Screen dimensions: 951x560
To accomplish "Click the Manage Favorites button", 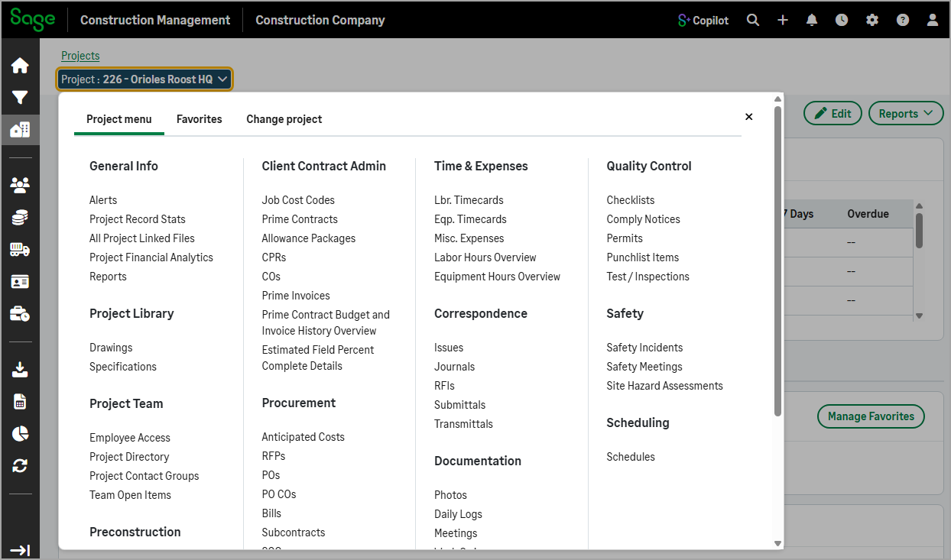I will click(871, 416).
